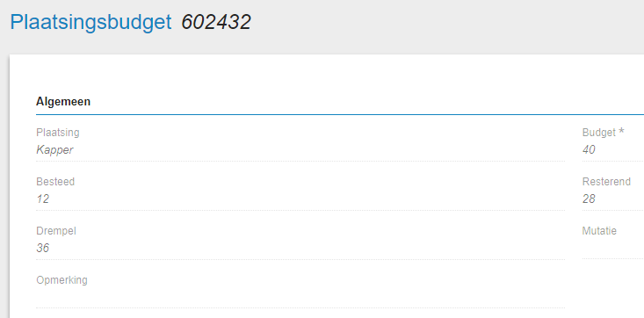The height and width of the screenshot is (318, 644).
Task: Focus the Drempel field showing 36
Action: [300, 248]
